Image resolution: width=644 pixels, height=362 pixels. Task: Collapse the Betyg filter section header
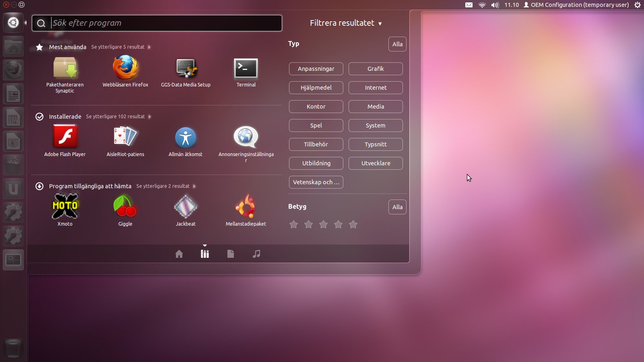[x=297, y=206]
